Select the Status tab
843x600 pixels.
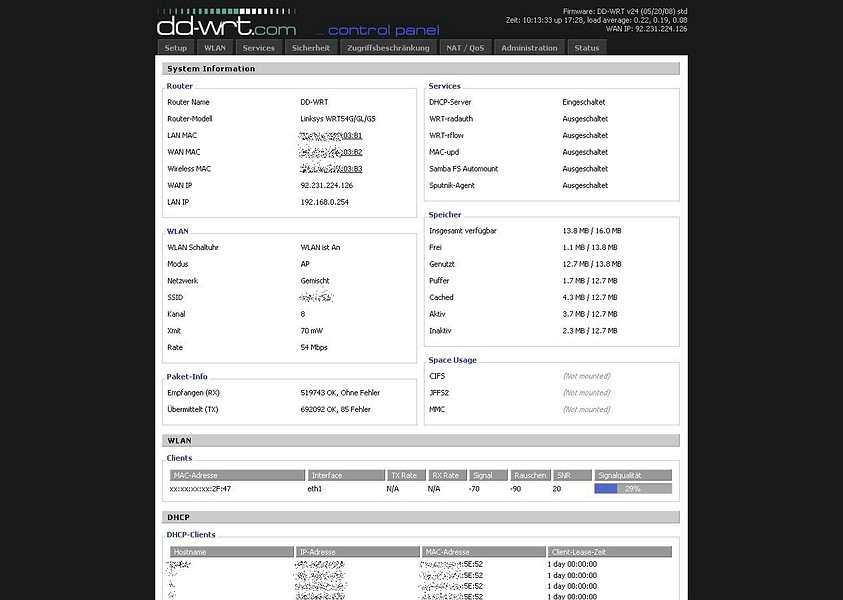pyautogui.click(x=587, y=48)
